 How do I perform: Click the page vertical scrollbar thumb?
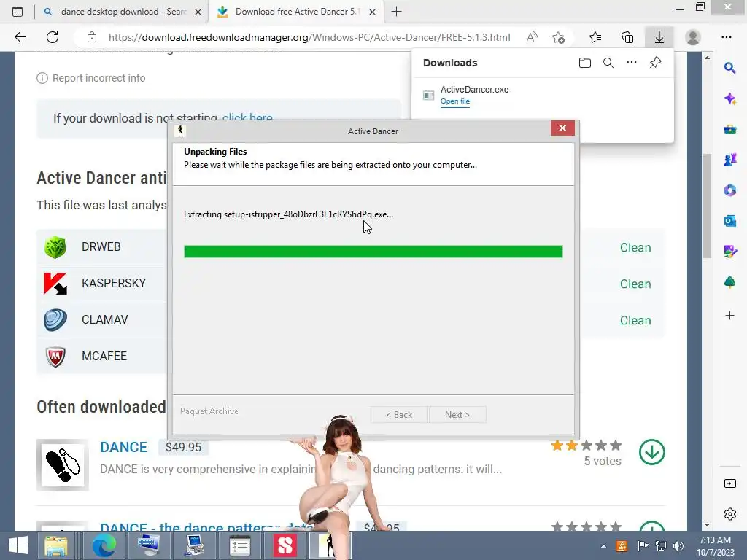coord(707,205)
